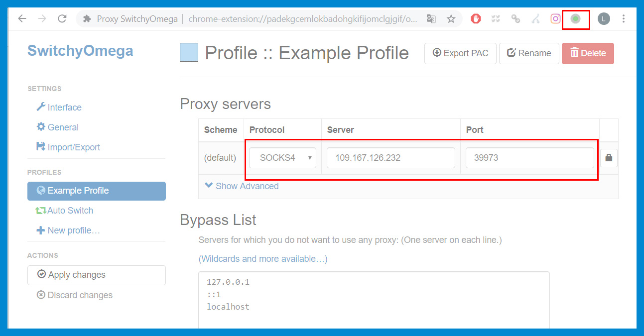The width and height of the screenshot is (644, 336).
Task: Open the user profile avatar L
Action: click(604, 19)
